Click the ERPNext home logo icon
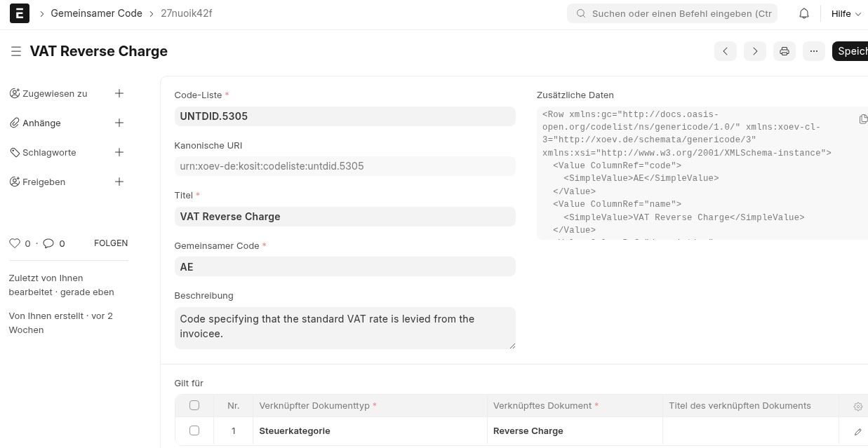 pyautogui.click(x=20, y=13)
